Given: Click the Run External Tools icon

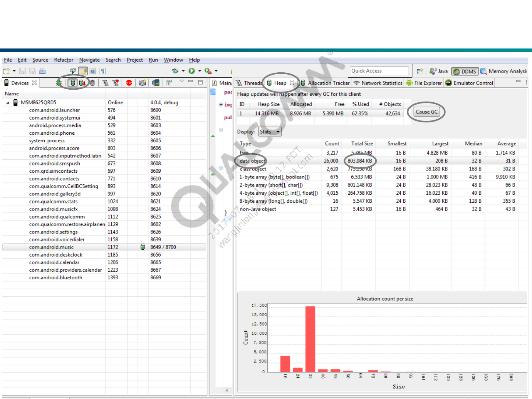Looking at the screenshot, I should pos(208,71).
